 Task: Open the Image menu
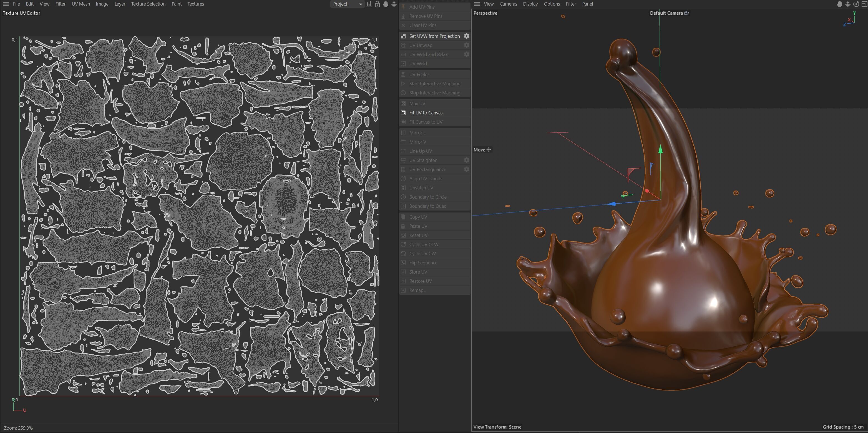(102, 4)
